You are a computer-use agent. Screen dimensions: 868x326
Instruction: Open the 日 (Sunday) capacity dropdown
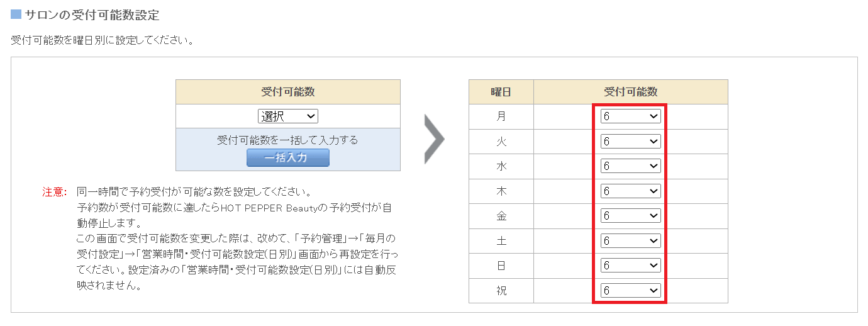coord(630,266)
